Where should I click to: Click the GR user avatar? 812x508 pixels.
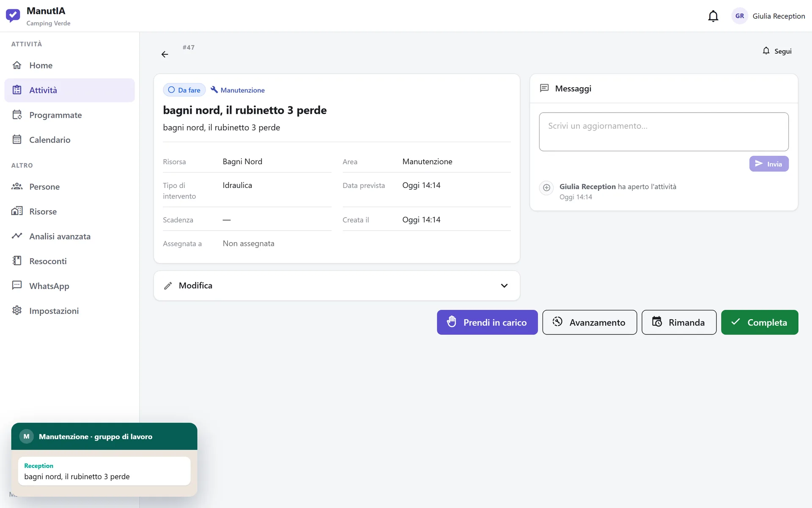tap(739, 16)
